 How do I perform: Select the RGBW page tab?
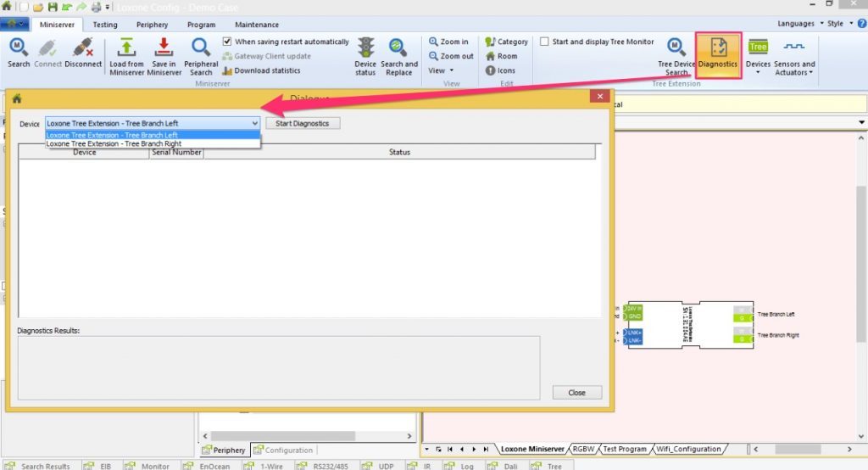[583, 449]
